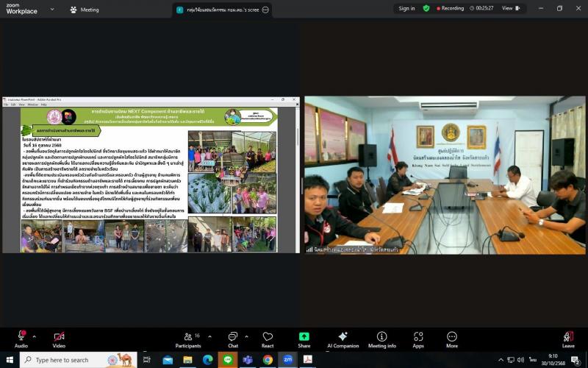The width and height of the screenshot is (588, 368).
Task: Open File Explorer from taskbar
Action: (x=187, y=360)
